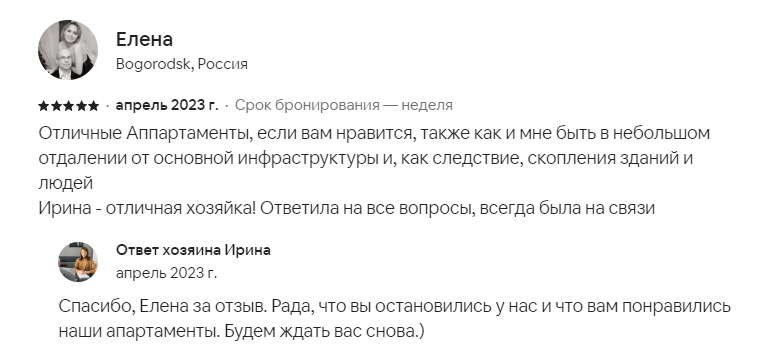The width and height of the screenshot is (774, 362).
Task: Click sentence Ирина - отличная хозяйка!
Action: point(147,208)
